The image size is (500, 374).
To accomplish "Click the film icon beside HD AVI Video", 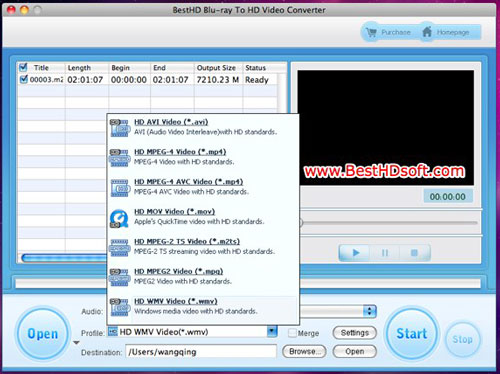I will pyautogui.click(x=119, y=128).
